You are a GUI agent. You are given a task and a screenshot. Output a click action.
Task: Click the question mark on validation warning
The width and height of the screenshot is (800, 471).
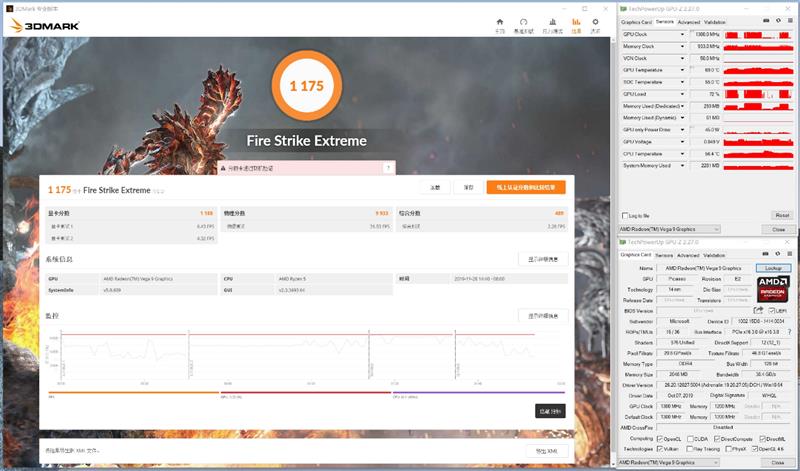[x=388, y=169]
